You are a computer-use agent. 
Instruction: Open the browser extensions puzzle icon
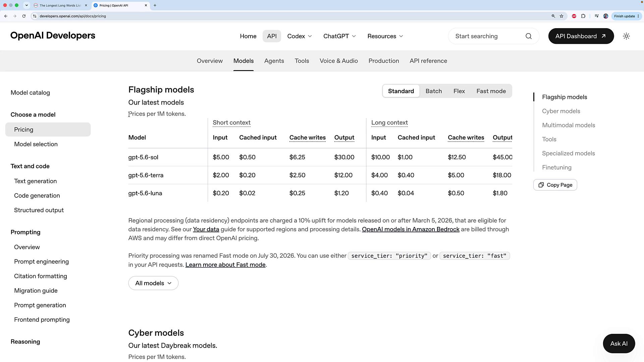point(583,16)
